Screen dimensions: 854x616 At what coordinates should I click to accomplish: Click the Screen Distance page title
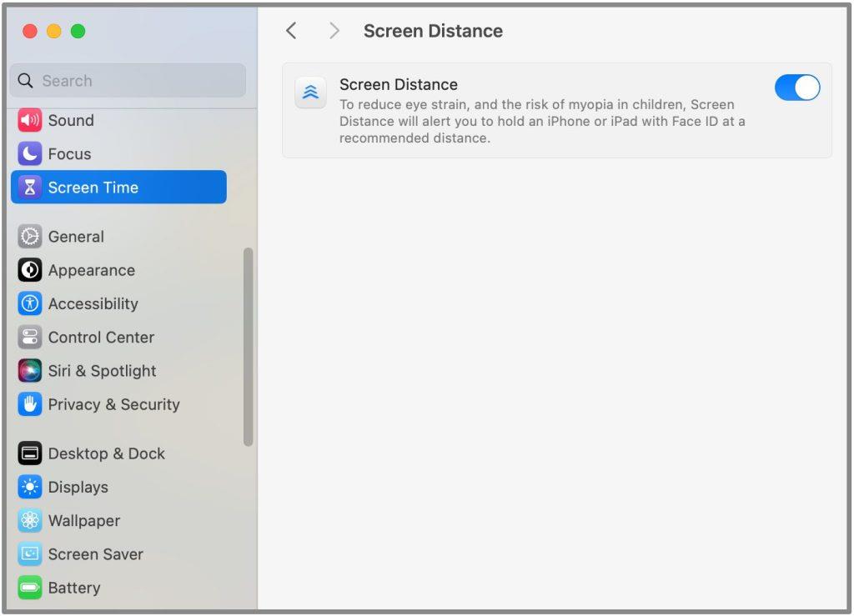pyautogui.click(x=433, y=31)
